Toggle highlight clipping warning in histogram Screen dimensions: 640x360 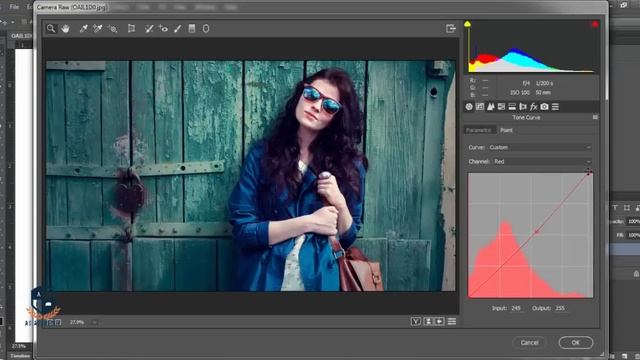595,24
